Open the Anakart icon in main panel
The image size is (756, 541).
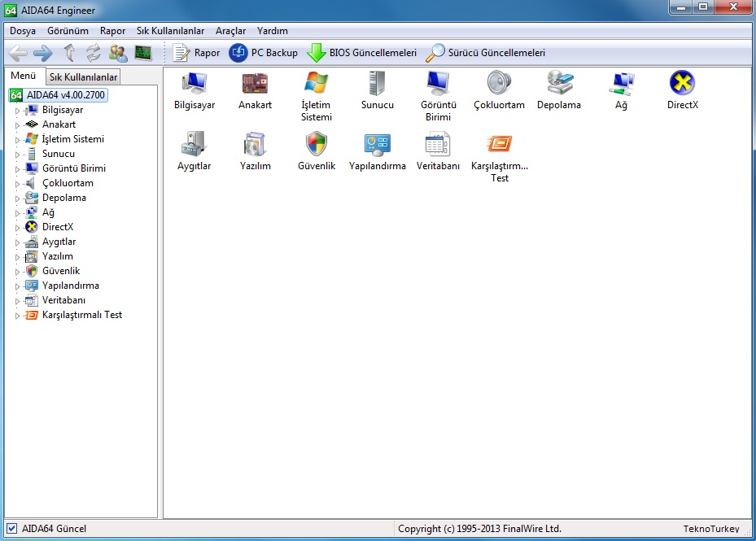pos(255,84)
